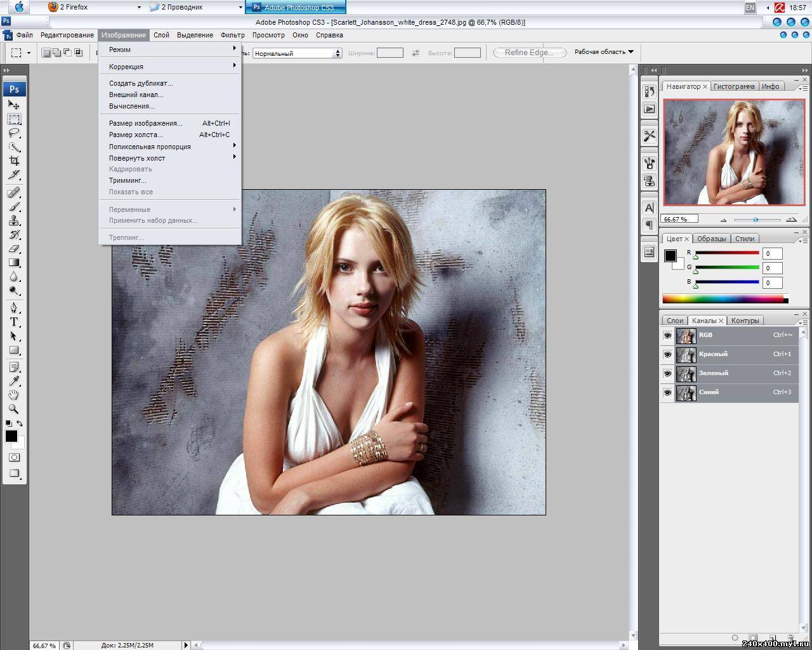This screenshot has height=650, width=812.
Task: Choose Размер изображения menu item
Action: [170, 123]
